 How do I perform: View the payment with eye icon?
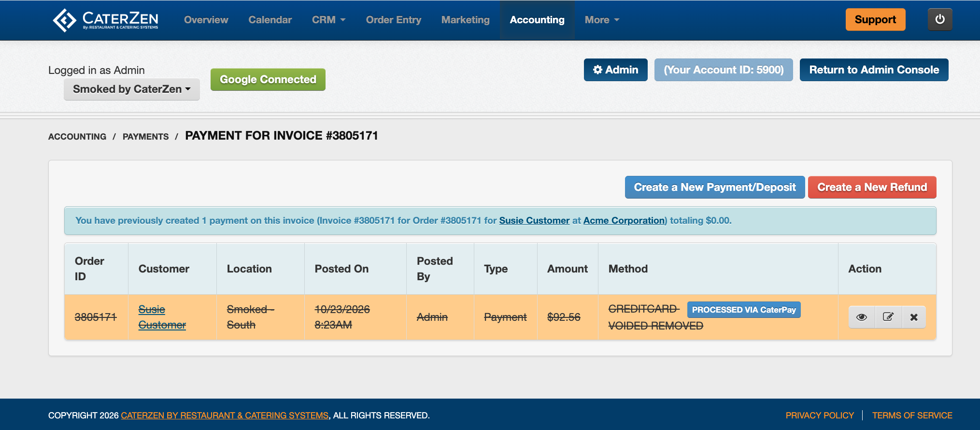[862, 317]
